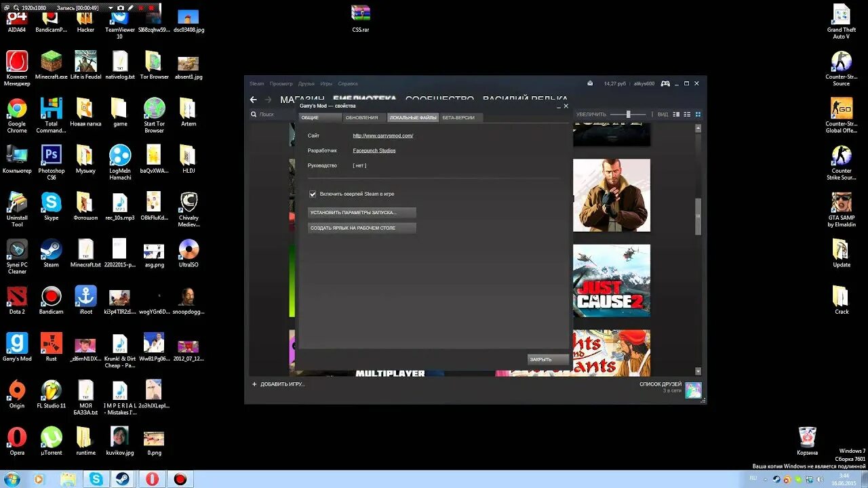Open Steam menu in Steam window
The height and width of the screenshot is (488, 868).
pyautogui.click(x=256, y=83)
